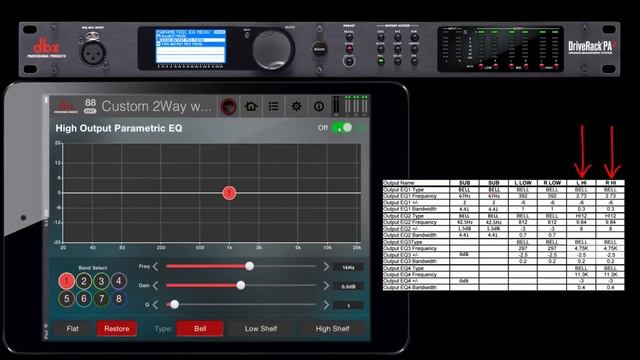Click the L HI column header
Image resolution: width=640 pixels, height=360 pixels.
coord(581,183)
